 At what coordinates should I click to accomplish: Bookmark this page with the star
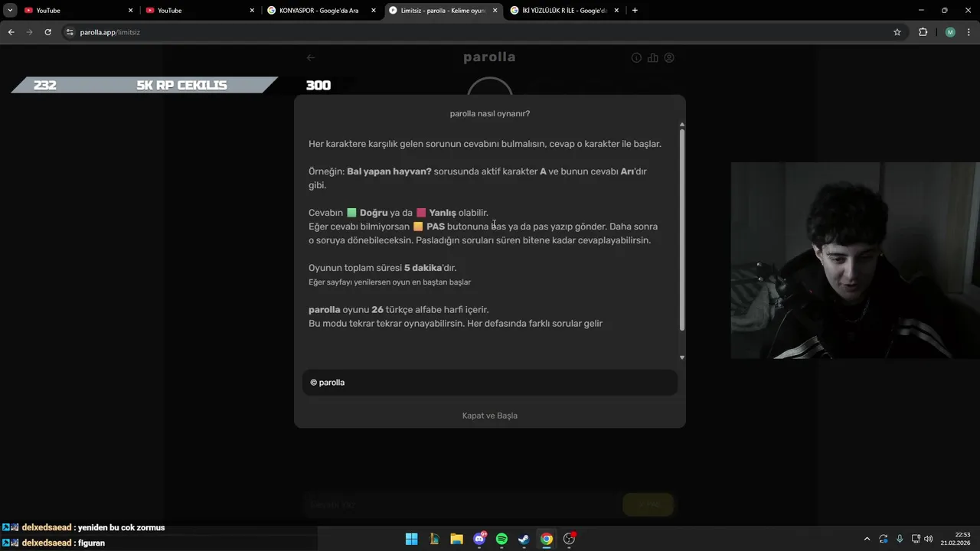897,32
